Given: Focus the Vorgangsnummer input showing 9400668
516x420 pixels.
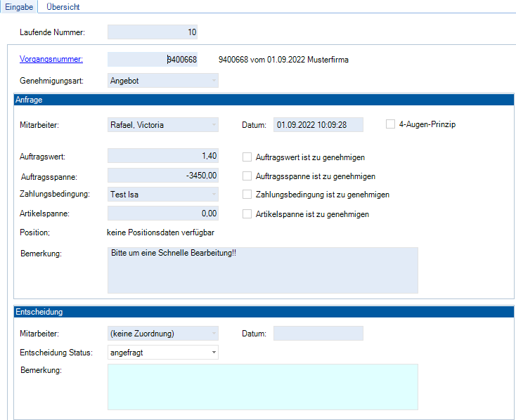Looking at the screenshot, I should tap(153, 60).
